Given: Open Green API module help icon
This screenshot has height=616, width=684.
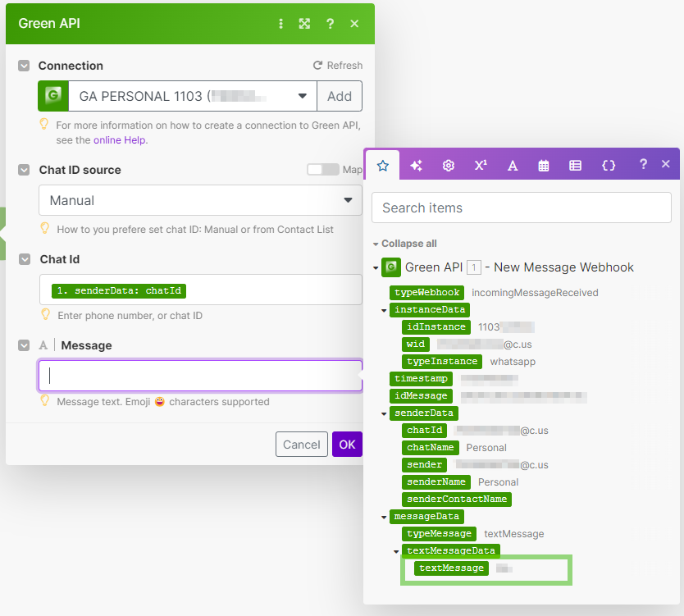Looking at the screenshot, I should point(330,24).
